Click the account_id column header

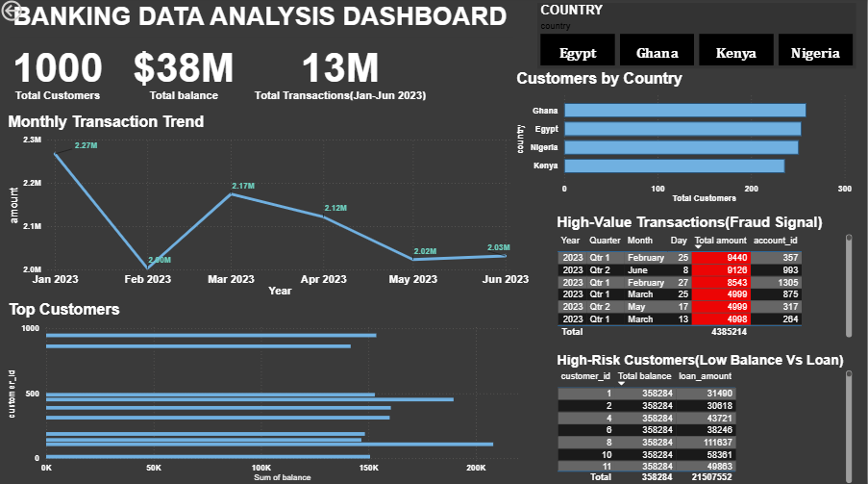click(775, 240)
